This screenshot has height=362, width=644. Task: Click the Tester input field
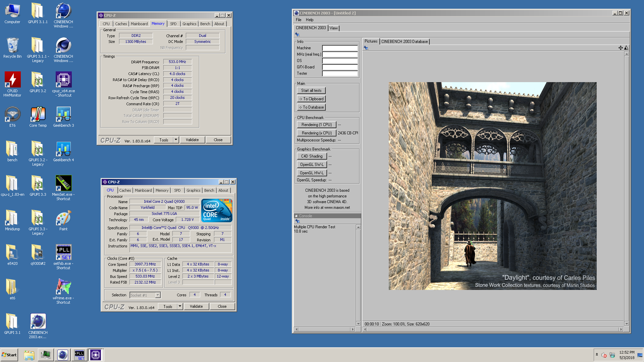[x=340, y=73]
